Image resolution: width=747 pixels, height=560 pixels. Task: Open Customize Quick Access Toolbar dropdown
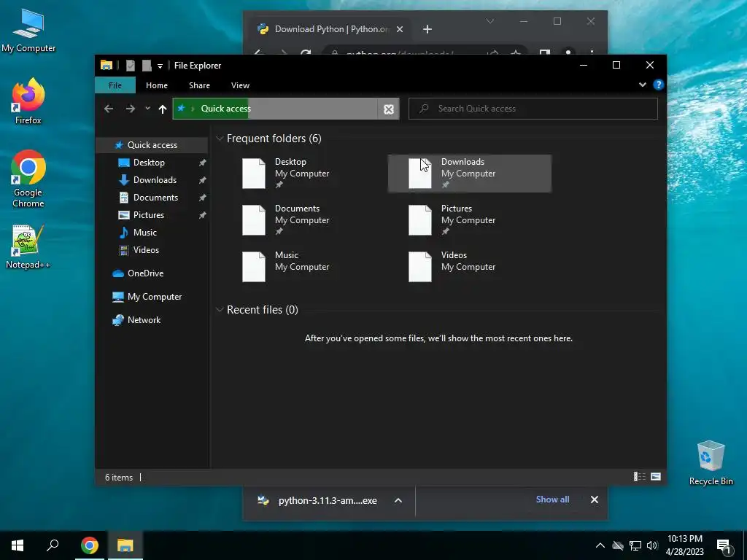160,66
